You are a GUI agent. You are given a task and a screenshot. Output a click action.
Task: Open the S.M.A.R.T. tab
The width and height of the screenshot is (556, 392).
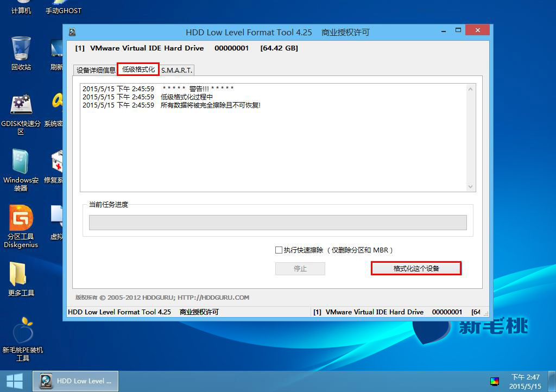(176, 70)
